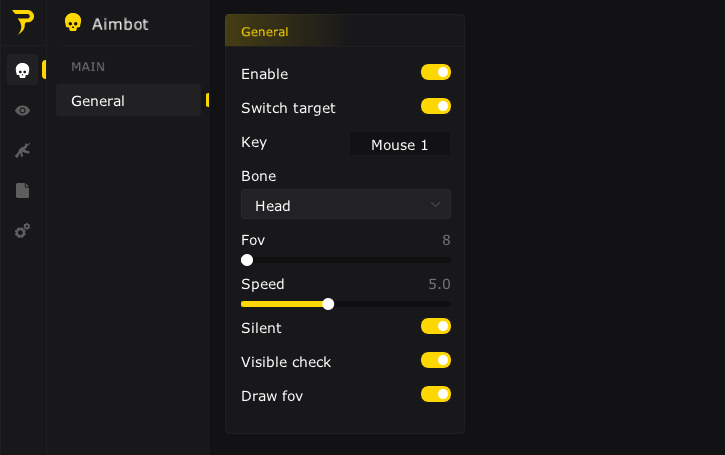
Task: Open the eye visuals section icon
Action: coord(22,111)
